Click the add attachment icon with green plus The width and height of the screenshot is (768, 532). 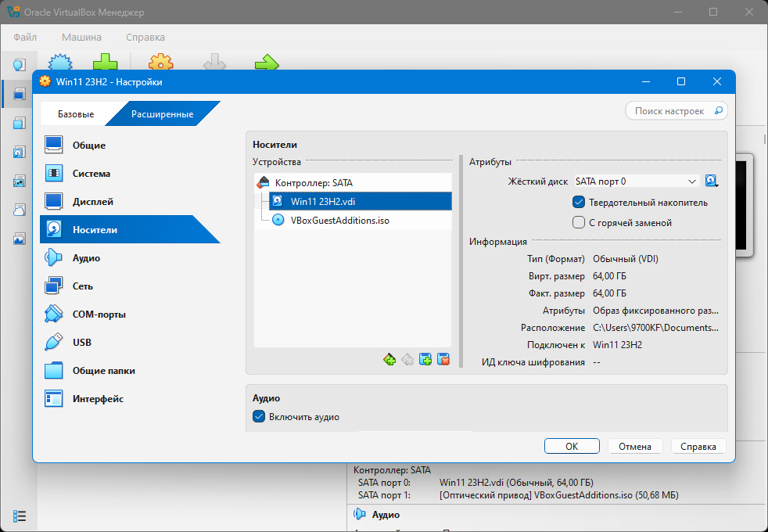(425, 360)
